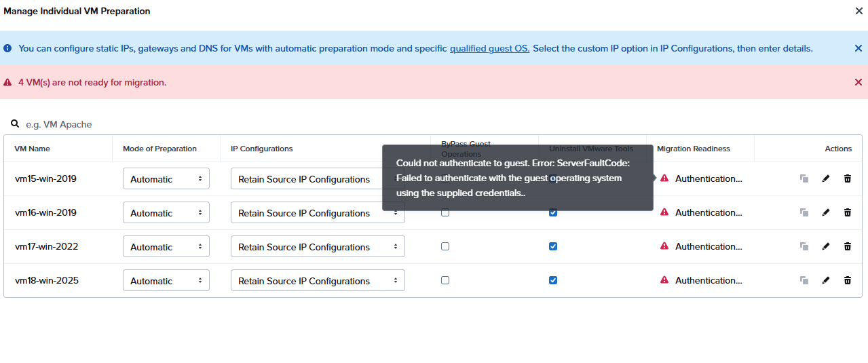Dismiss the blue info banner

[x=858, y=48]
